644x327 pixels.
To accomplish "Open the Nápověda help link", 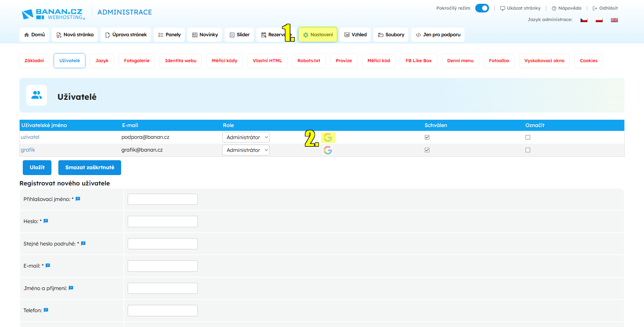I will pos(566,8).
